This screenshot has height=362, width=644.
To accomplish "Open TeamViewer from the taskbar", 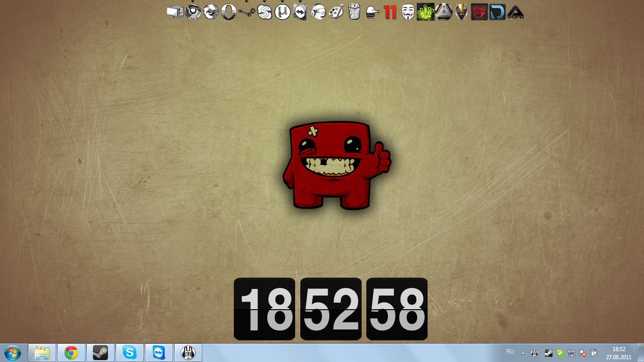I will click(x=159, y=353).
